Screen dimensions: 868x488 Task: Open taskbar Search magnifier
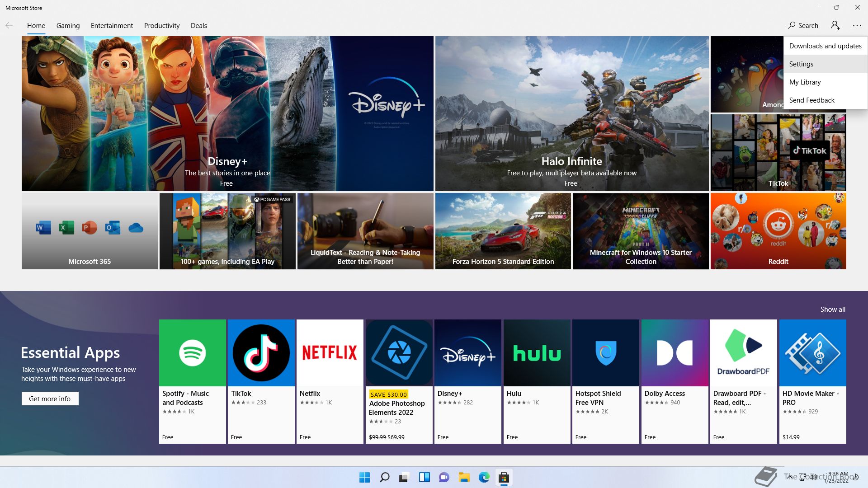coord(384,477)
